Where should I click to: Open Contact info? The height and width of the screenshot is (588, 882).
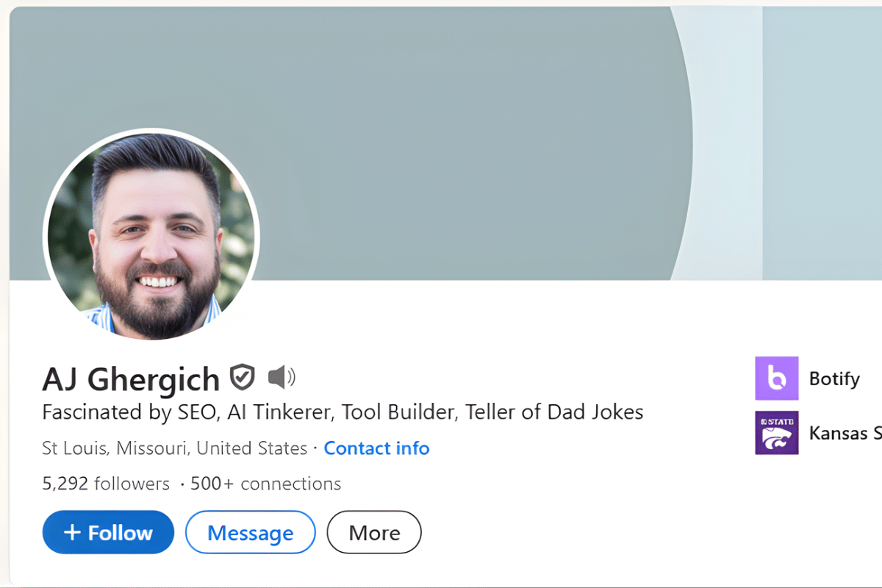(x=376, y=448)
